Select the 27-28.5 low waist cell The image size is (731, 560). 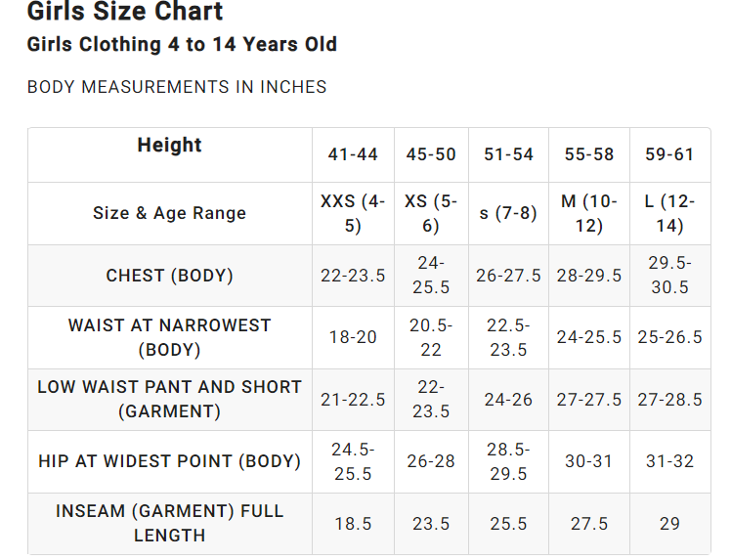click(x=670, y=400)
